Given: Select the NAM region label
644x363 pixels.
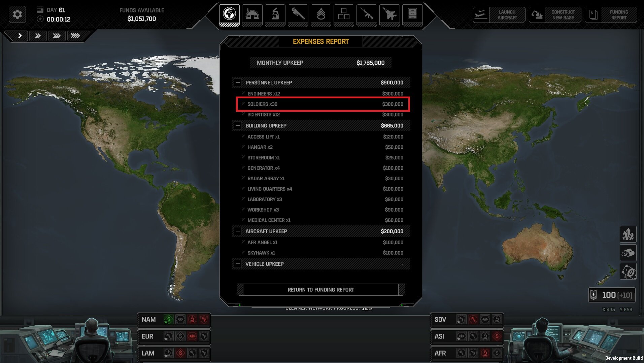Looking at the screenshot, I should tap(148, 320).
